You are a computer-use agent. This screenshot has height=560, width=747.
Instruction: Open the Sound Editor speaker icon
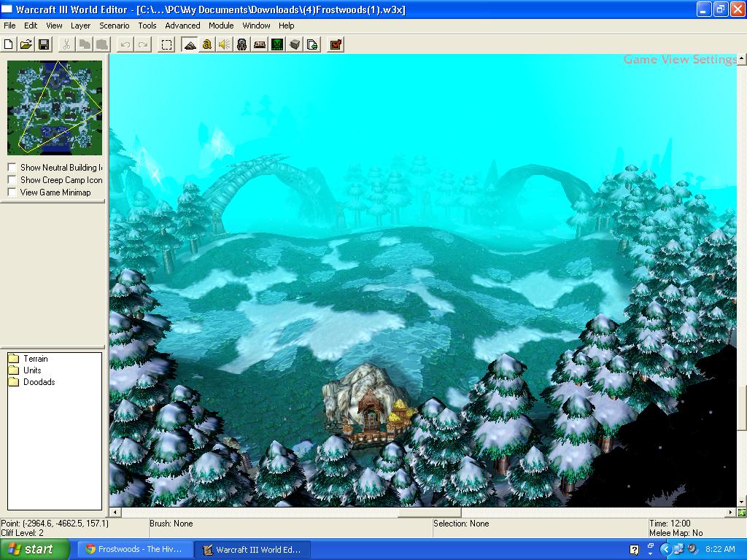tap(225, 44)
